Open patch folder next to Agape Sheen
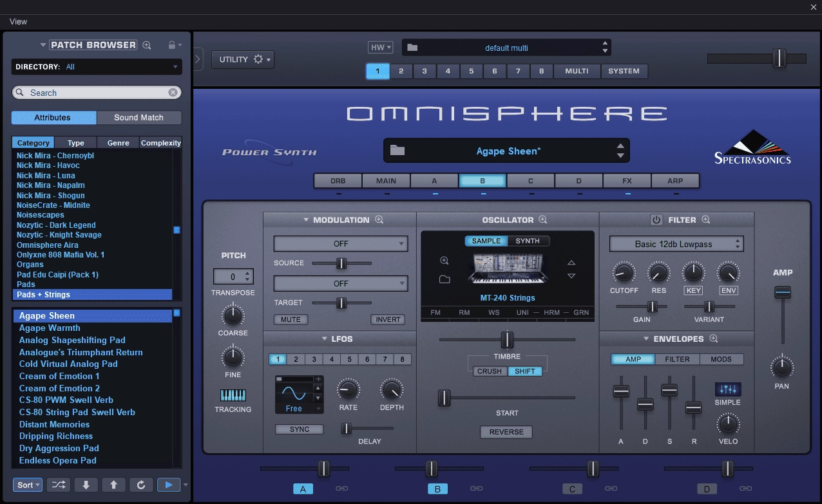 pos(397,151)
